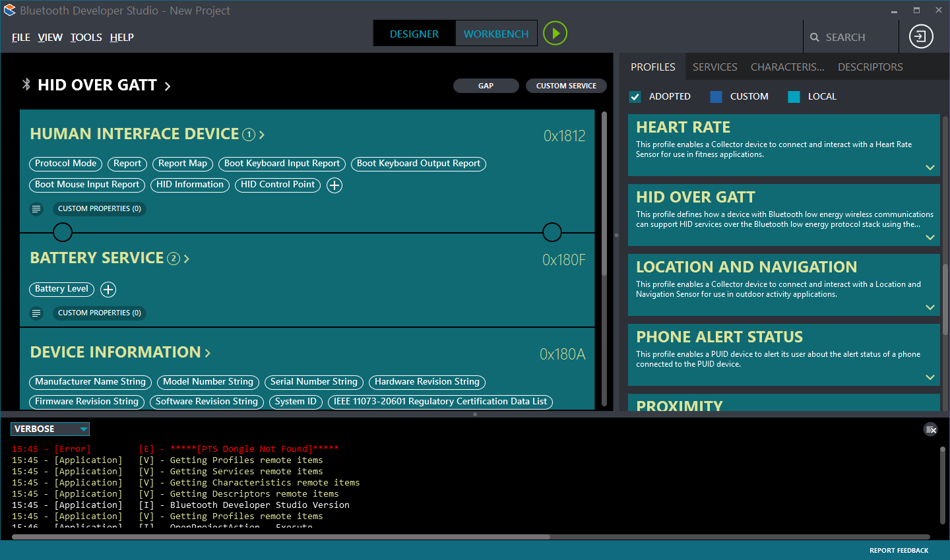Image resolution: width=950 pixels, height=560 pixels.
Task: Open list icon in Human Interface Device section
Action: point(36,209)
